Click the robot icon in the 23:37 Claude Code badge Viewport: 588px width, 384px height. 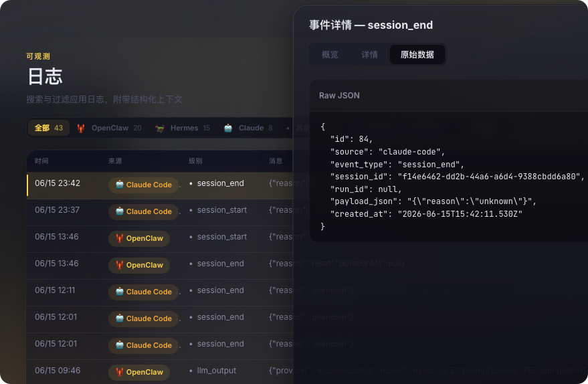(x=120, y=211)
